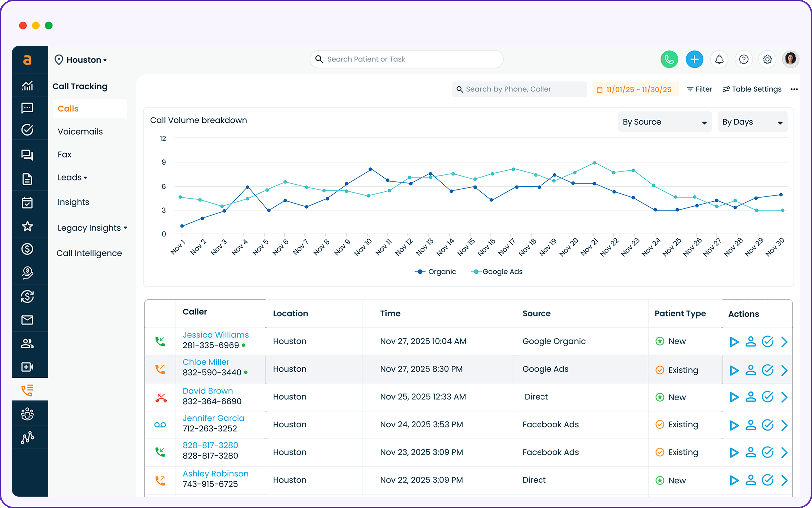The width and height of the screenshot is (812, 508).
Task: Click the help question mark icon
Action: (744, 59)
